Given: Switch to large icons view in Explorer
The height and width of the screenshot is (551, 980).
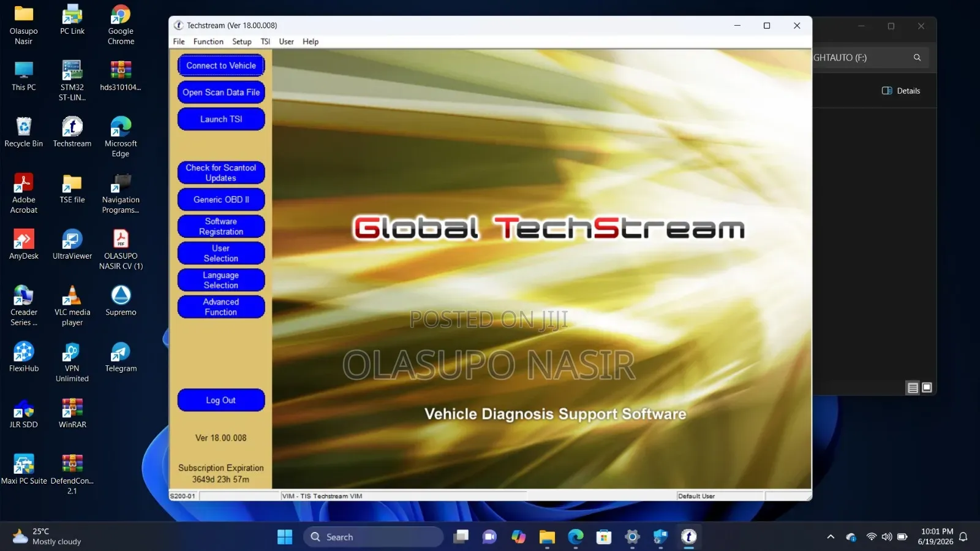Looking at the screenshot, I should (927, 387).
